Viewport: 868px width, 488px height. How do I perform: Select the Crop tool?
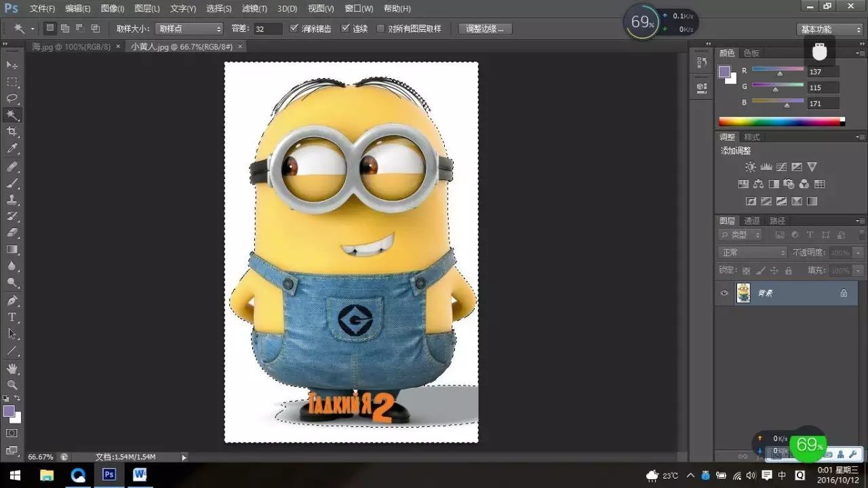(12, 132)
